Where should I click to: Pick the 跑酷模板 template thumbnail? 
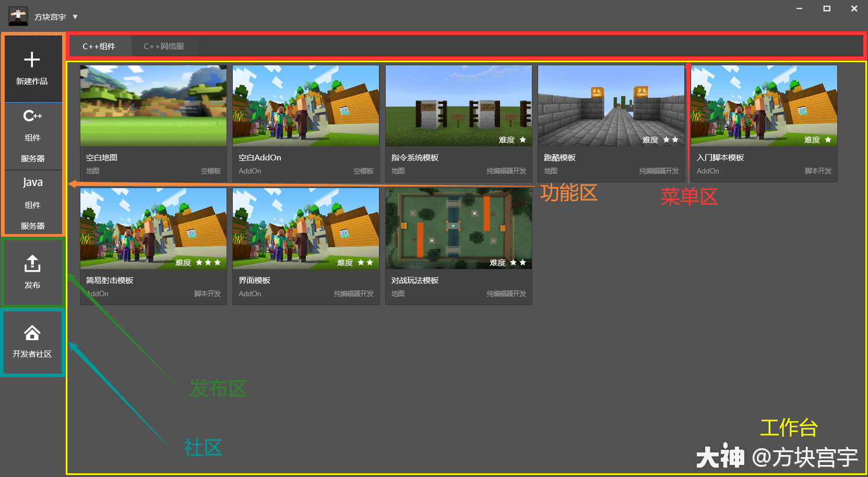pyautogui.click(x=611, y=106)
